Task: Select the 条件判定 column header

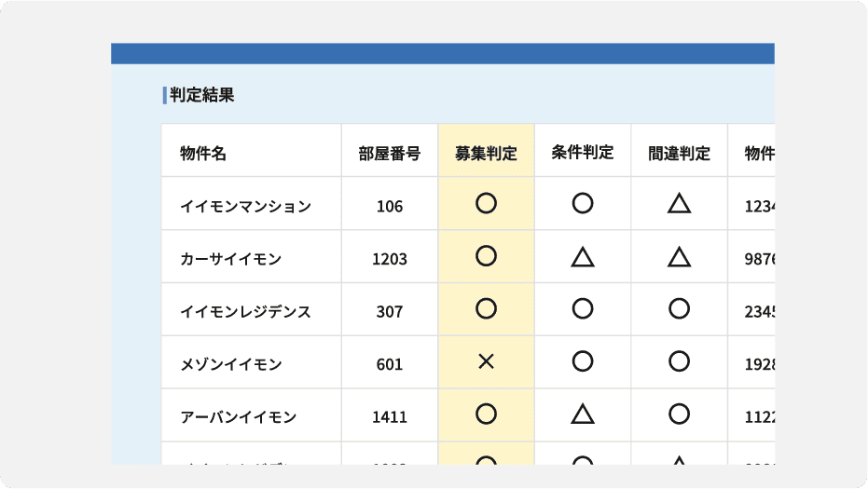Action: [x=583, y=153]
